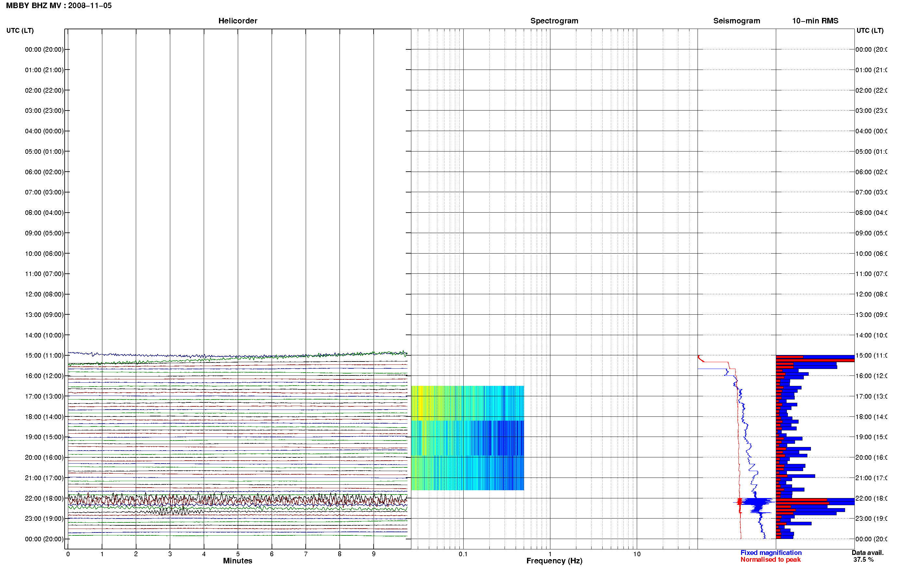Click the left 15:00 (11:00) time label
924x578 pixels.
coord(44,356)
